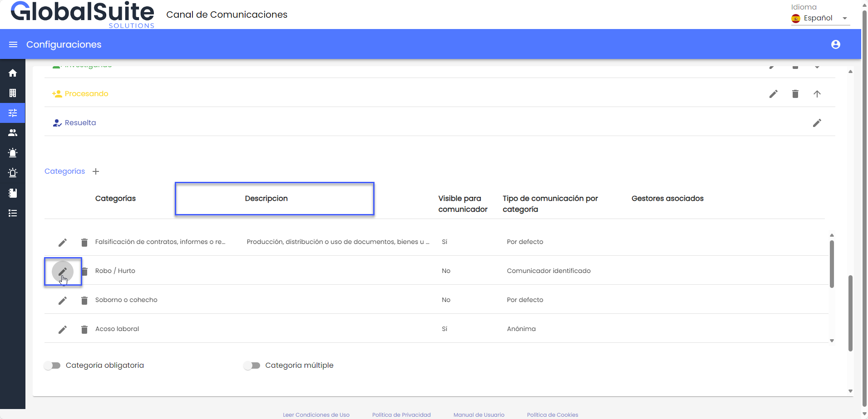Open the list view sidebar item
This screenshot has width=868, height=419.
[13, 213]
